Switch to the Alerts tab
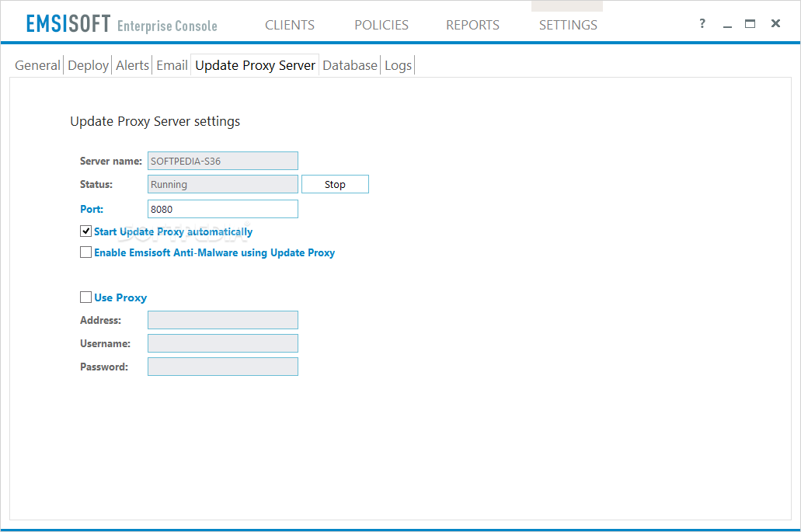 point(132,65)
